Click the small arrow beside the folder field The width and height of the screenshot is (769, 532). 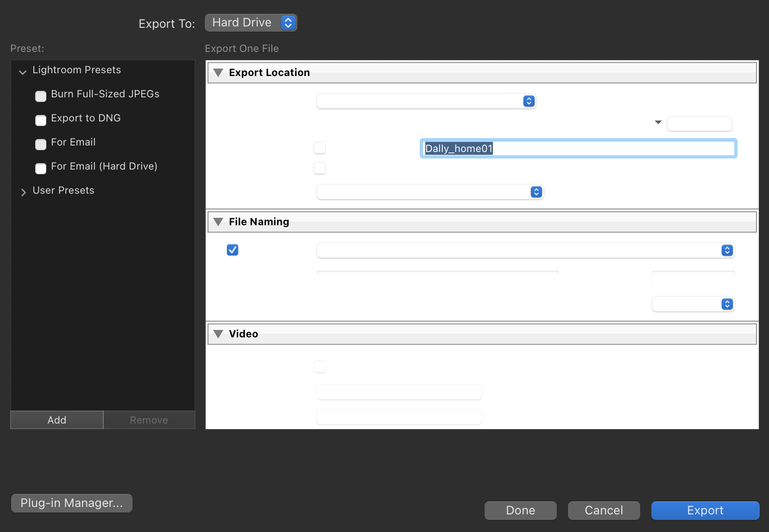coord(658,122)
